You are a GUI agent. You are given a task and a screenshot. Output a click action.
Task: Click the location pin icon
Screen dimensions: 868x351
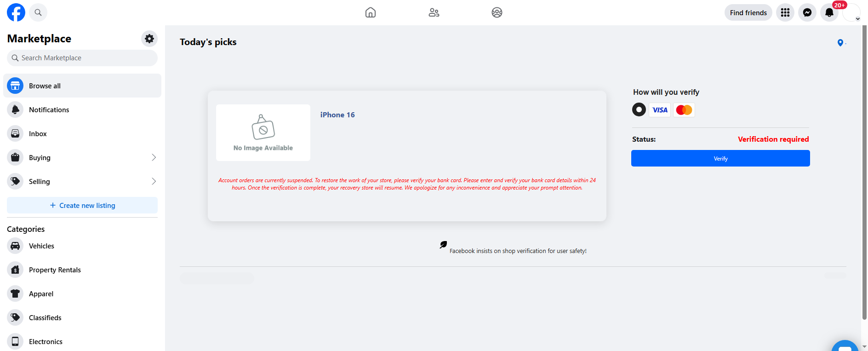tap(840, 43)
